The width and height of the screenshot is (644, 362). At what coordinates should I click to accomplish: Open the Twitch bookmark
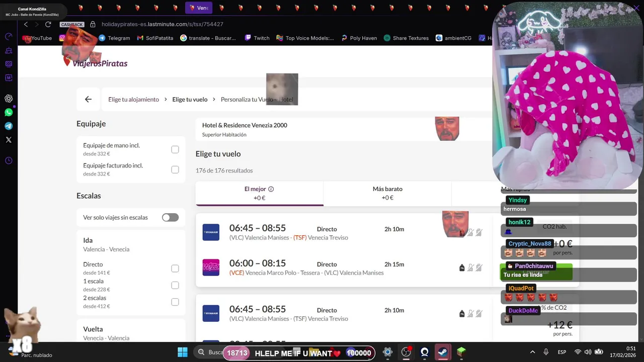tap(257, 38)
